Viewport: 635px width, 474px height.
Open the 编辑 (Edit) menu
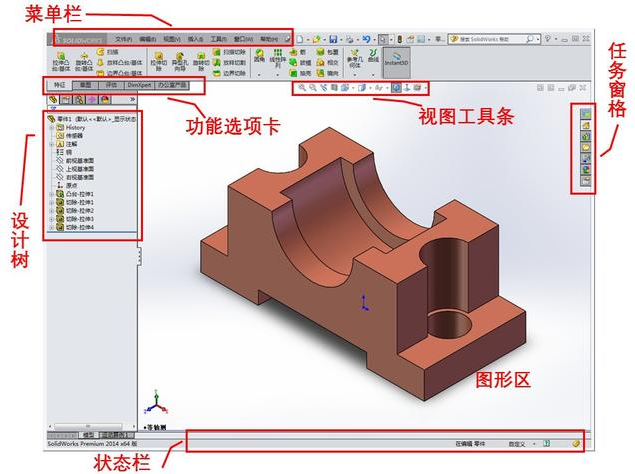tap(147, 39)
